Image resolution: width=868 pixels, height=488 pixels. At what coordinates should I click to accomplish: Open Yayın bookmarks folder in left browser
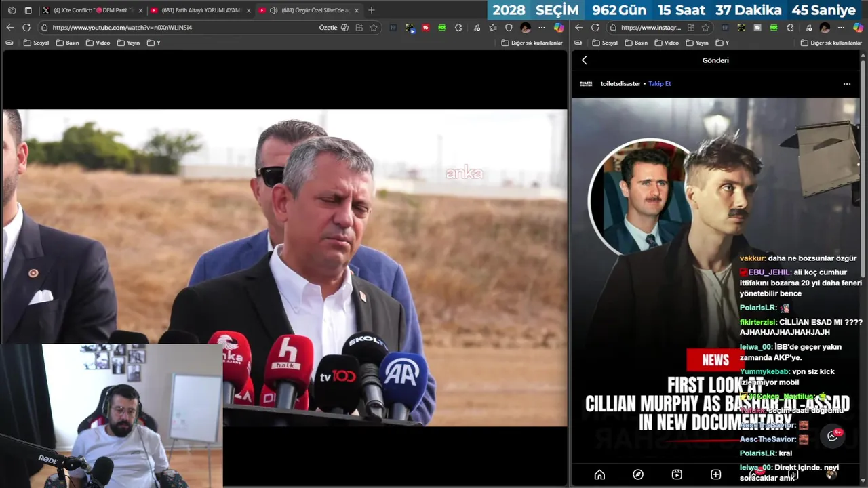[128, 43]
